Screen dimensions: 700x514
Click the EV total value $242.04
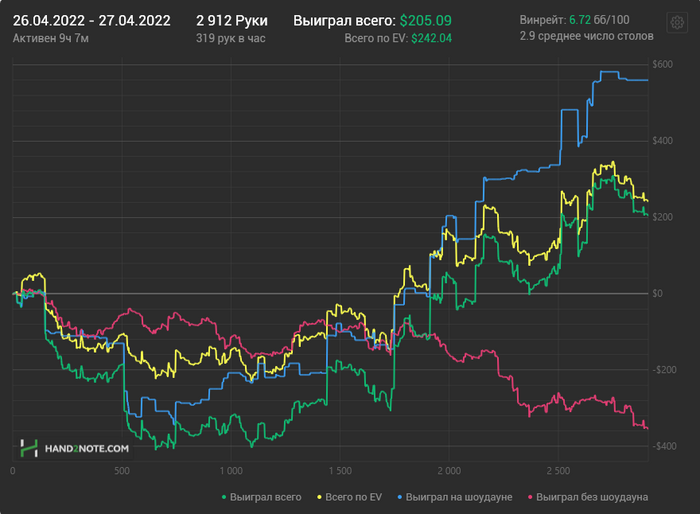pos(431,38)
